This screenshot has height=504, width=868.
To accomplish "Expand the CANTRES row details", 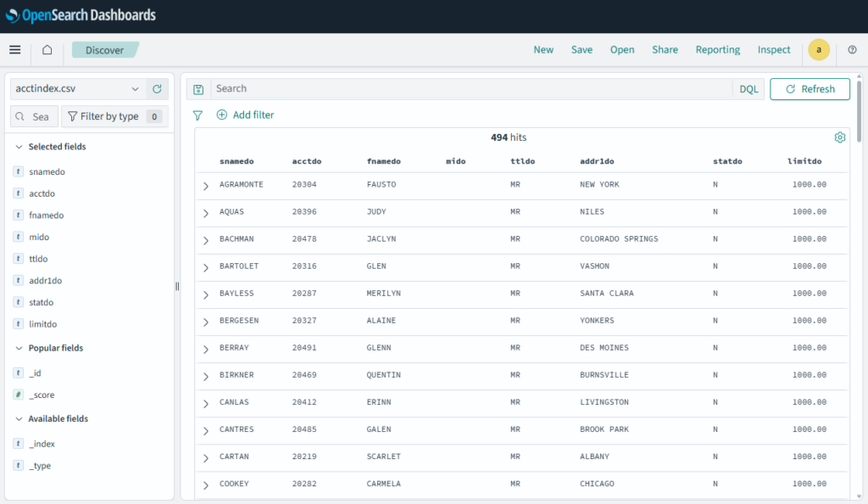I will (206, 431).
